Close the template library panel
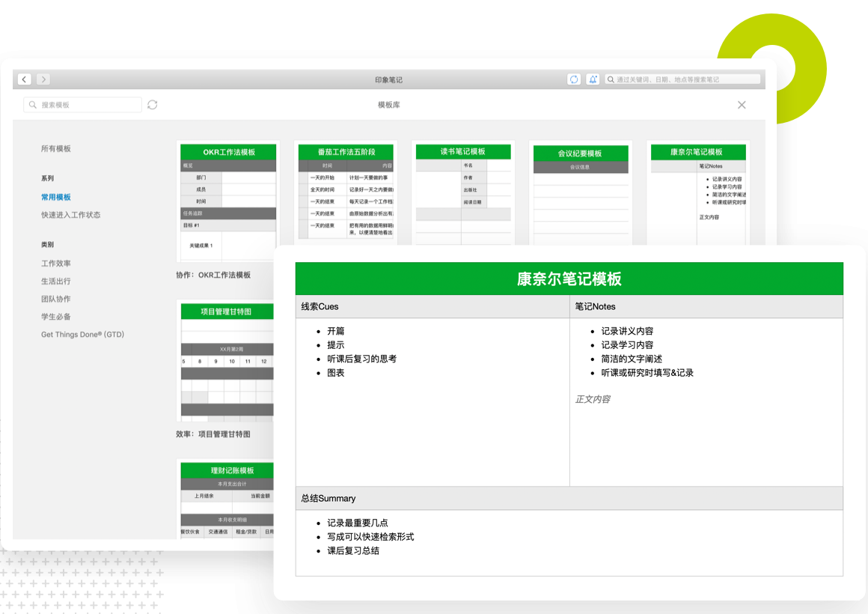The image size is (868, 614). tap(742, 105)
